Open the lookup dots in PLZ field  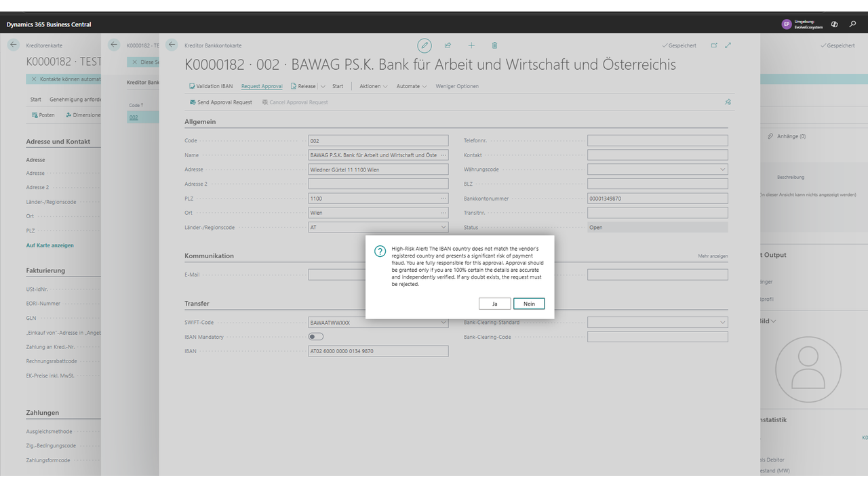443,199
